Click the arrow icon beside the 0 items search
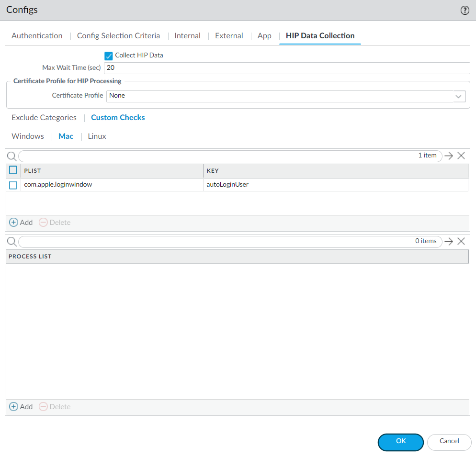The image size is (476, 458). click(x=449, y=241)
